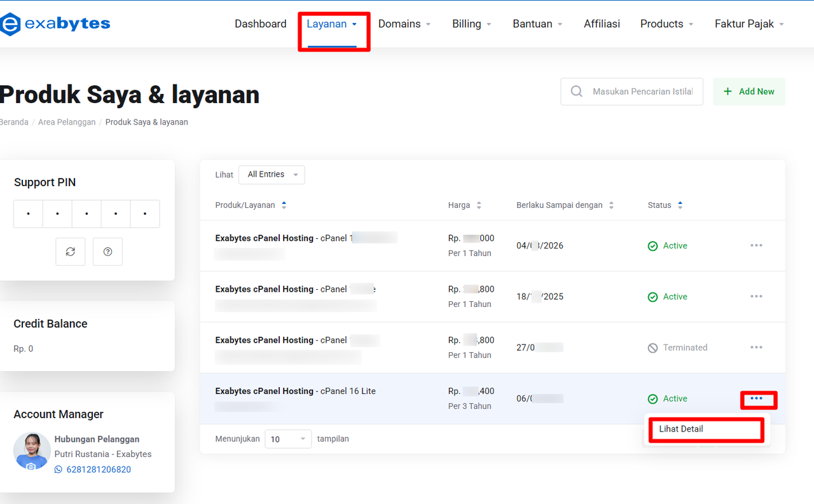Open the rows-per-page dropdown showing 10
The height and width of the screenshot is (504, 814).
click(289, 439)
